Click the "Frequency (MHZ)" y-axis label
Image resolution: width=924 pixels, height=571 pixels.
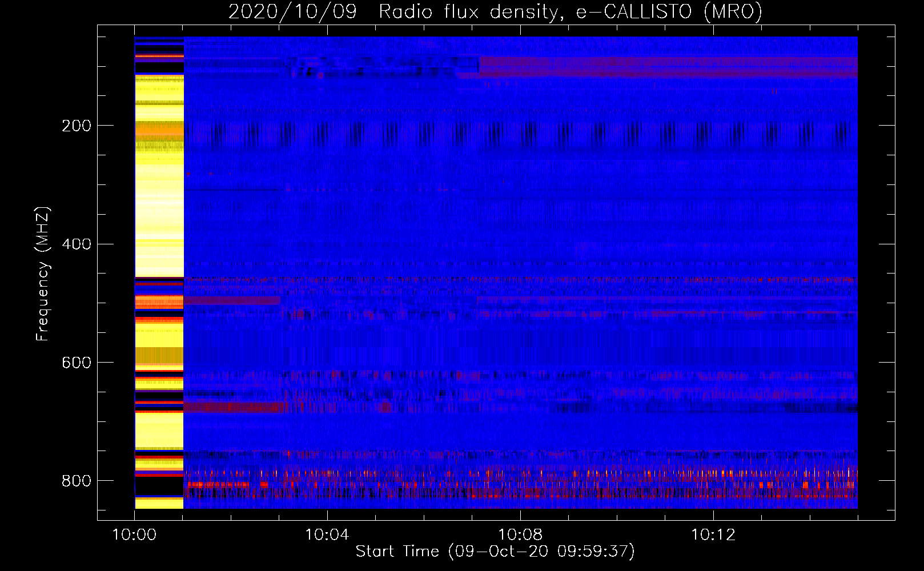(x=42, y=274)
